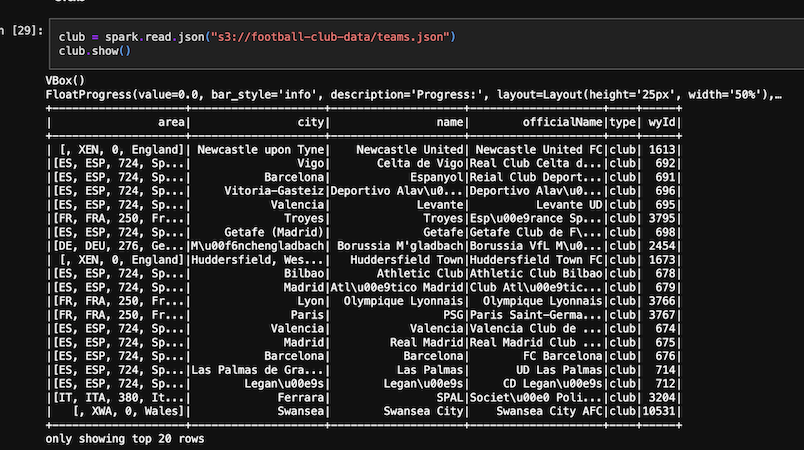The height and width of the screenshot is (450, 804).
Task: Click the wyId value 1613
Action: point(662,150)
